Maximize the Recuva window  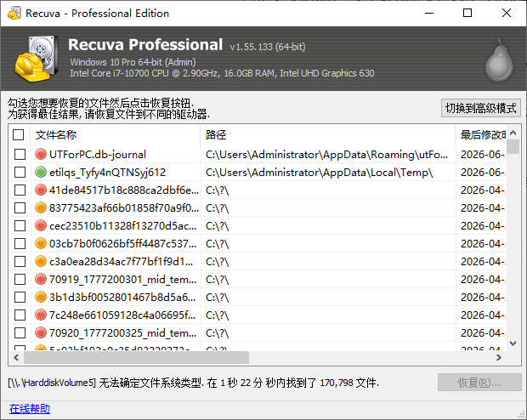point(467,13)
